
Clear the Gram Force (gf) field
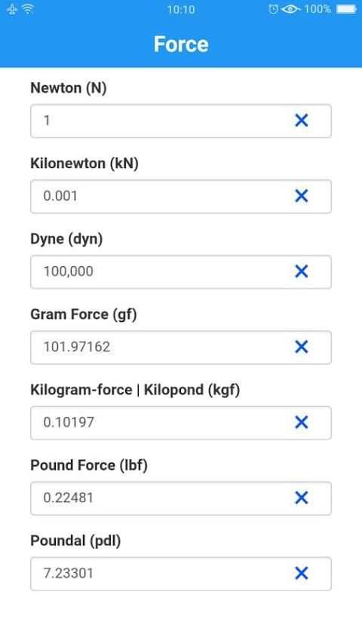(301, 347)
